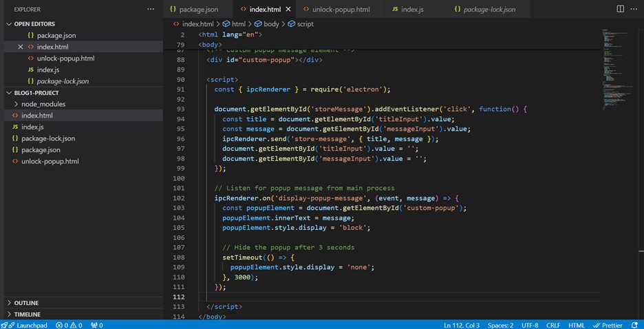Click the notifications bell in status bar
The height and width of the screenshot is (329, 644).
(636, 325)
